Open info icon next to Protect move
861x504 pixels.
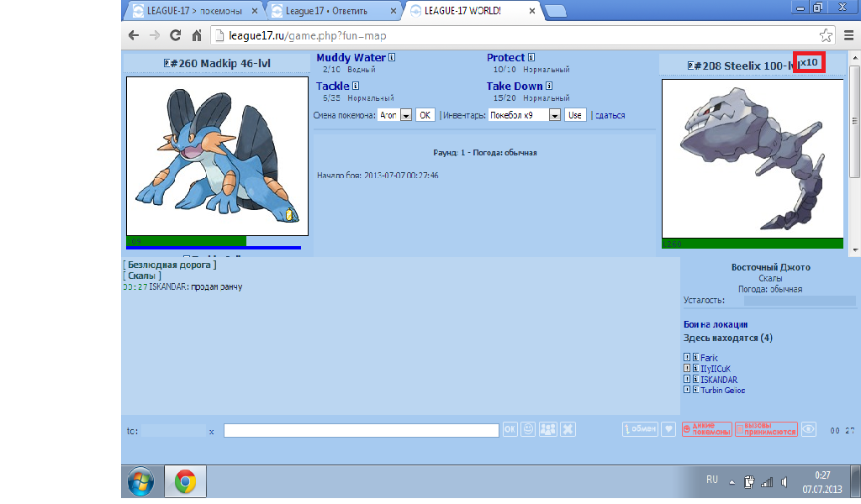click(x=531, y=57)
